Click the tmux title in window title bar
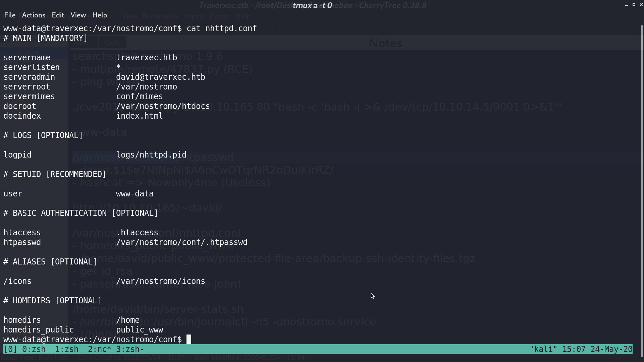 click(x=312, y=5)
